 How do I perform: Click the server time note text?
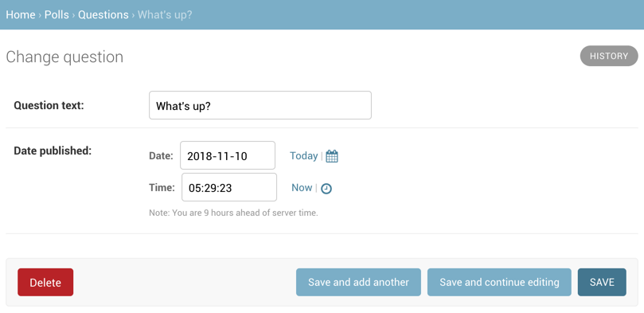(x=233, y=213)
